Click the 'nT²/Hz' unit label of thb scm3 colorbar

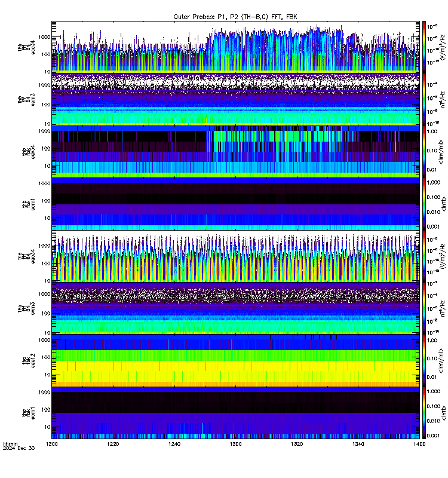point(443,99)
